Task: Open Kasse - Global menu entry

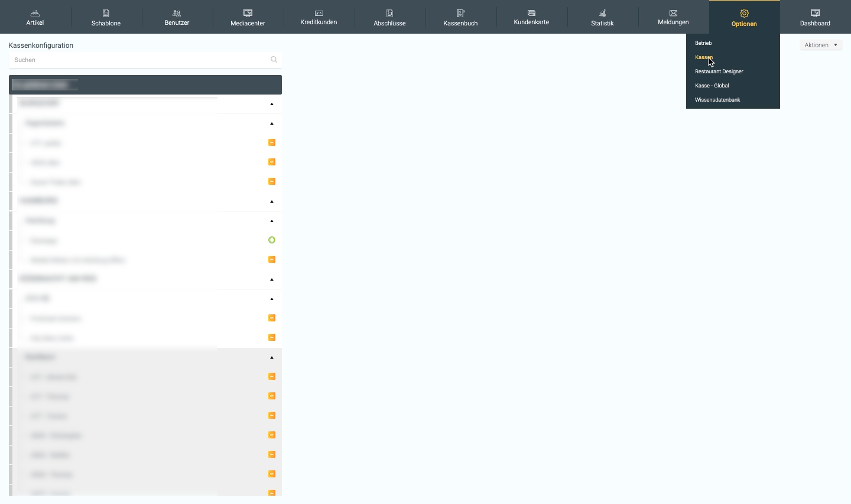Action: (712, 86)
